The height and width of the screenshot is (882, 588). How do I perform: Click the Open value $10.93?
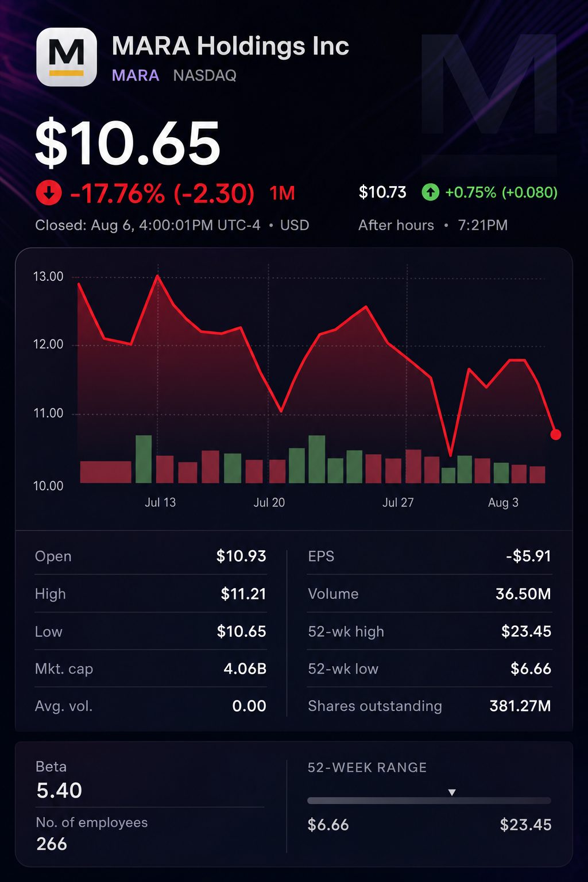[x=241, y=556]
